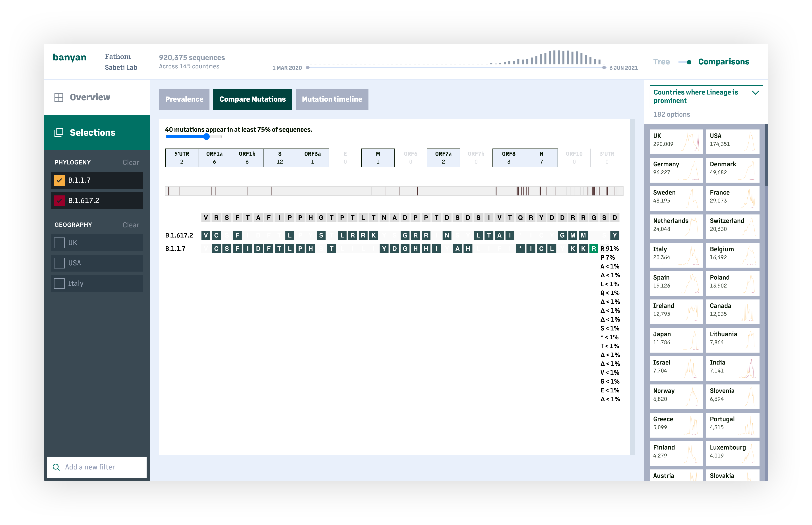
Task: Switch to the Prevalence tab
Action: (184, 99)
